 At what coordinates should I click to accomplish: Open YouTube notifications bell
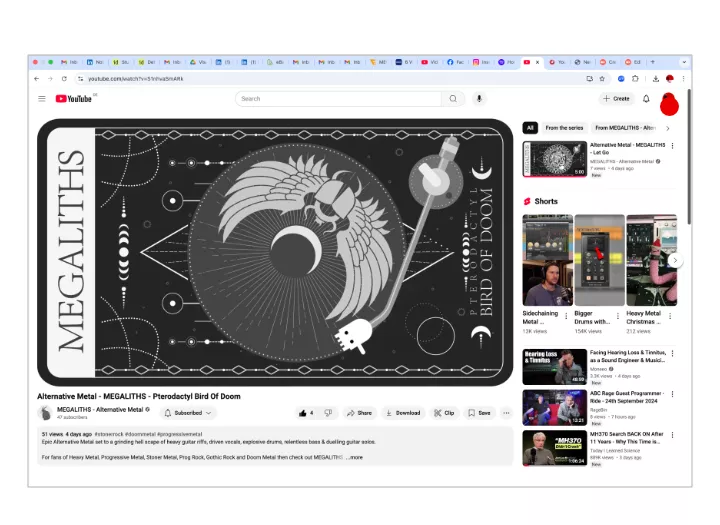click(x=646, y=99)
